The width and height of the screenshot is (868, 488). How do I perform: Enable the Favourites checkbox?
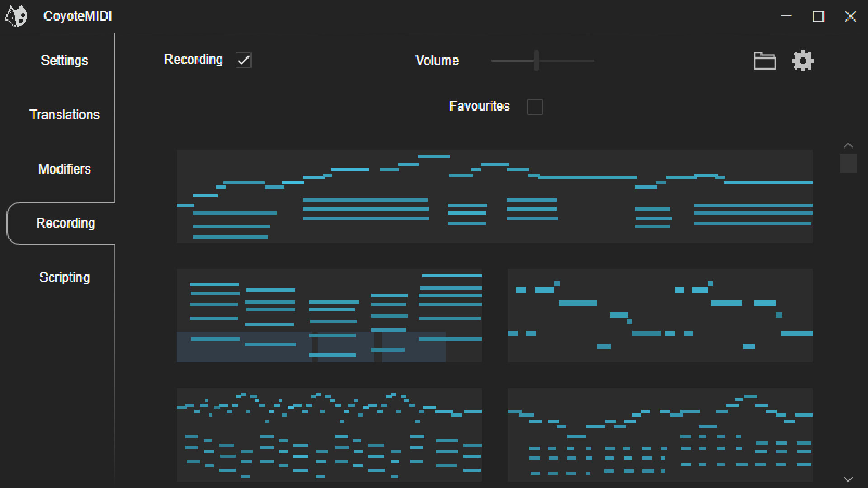[535, 107]
